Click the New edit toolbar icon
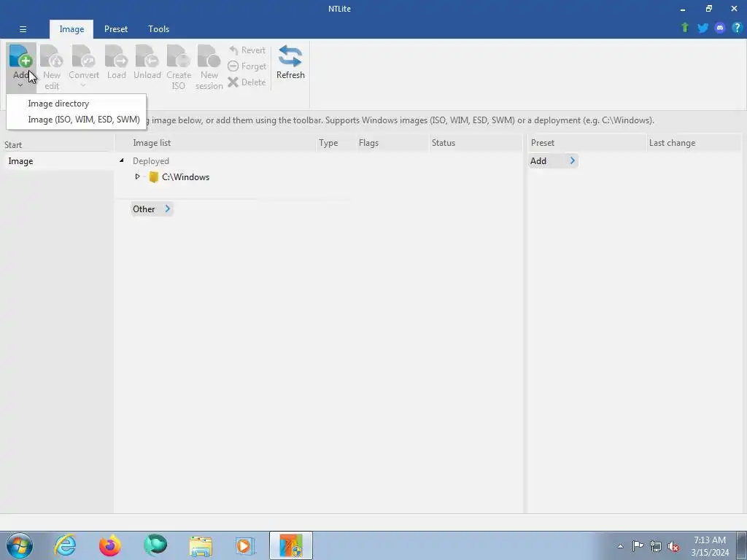The width and height of the screenshot is (747, 560). (x=52, y=55)
